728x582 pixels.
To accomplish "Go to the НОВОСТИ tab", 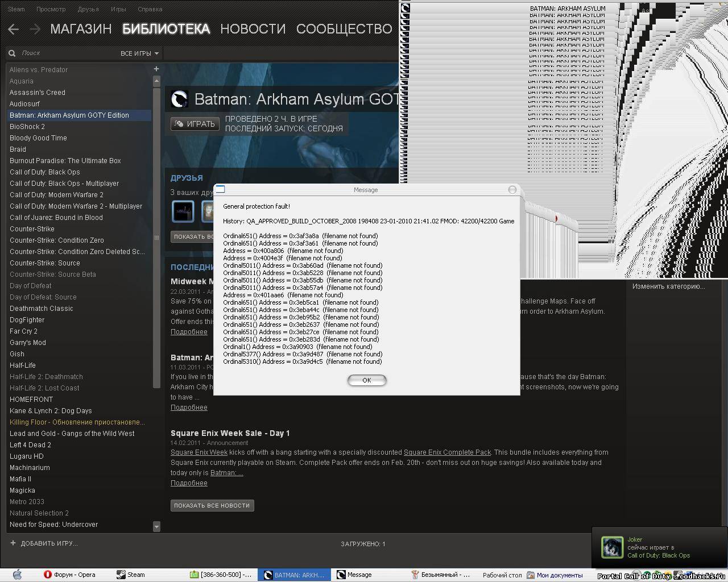I will [x=253, y=29].
